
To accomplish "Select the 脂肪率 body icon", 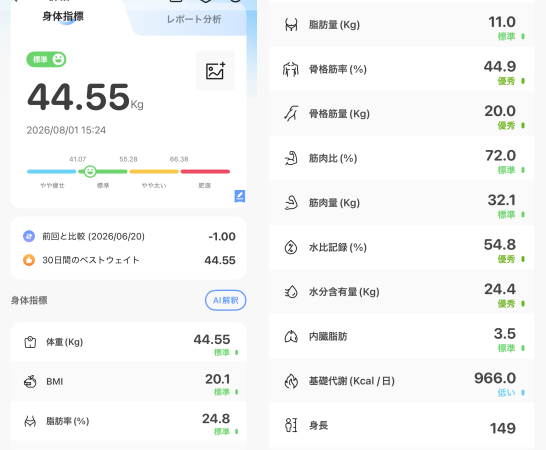I will click(30, 421).
